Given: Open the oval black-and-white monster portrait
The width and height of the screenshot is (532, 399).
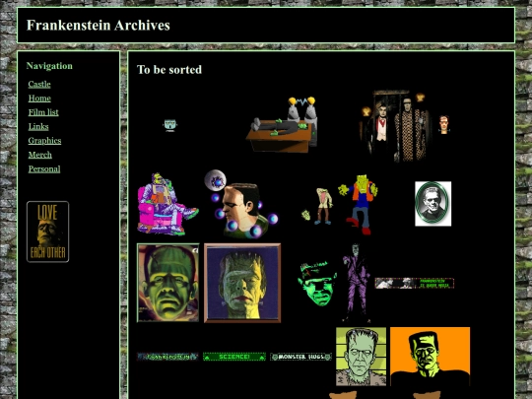Looking at the screenshot, I should [432, 204].
